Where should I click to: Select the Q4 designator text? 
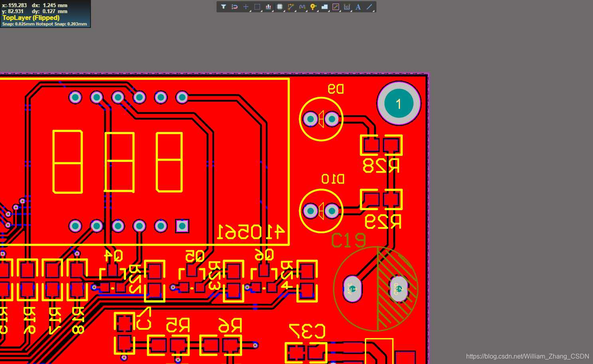point(113,255)
